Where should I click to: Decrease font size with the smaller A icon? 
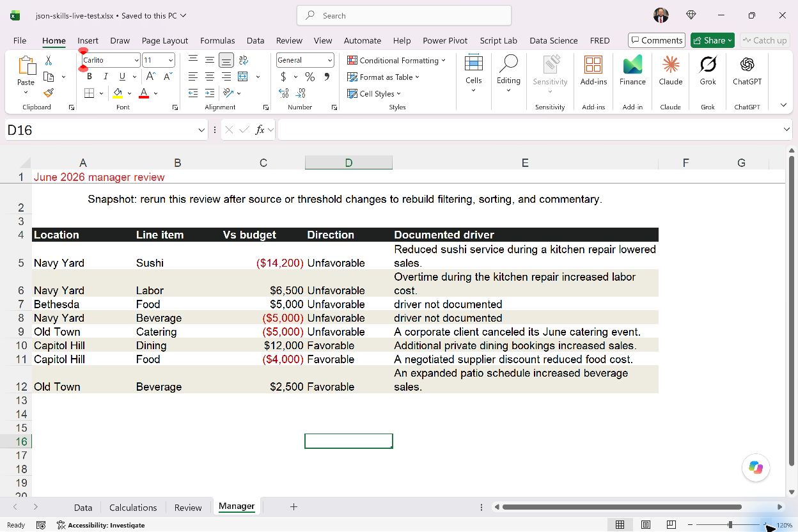[168, 77]
